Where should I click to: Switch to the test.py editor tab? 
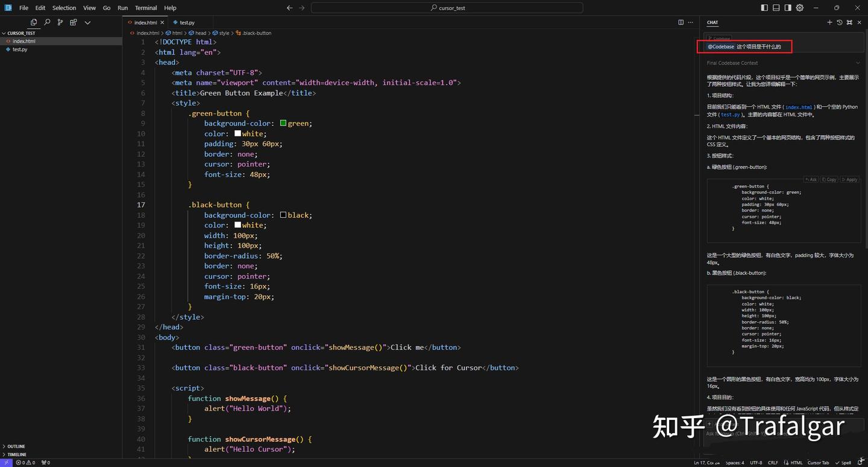(x=187, y=22)
